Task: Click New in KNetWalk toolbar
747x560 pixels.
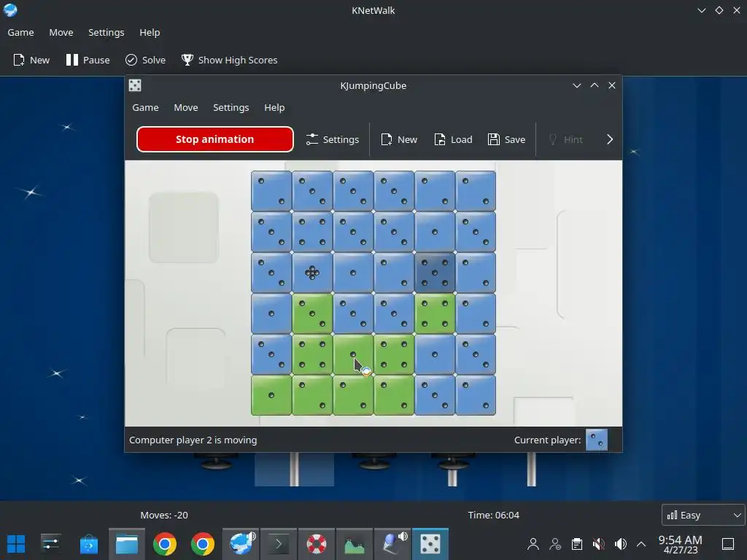Action: [x=31, y=60]
